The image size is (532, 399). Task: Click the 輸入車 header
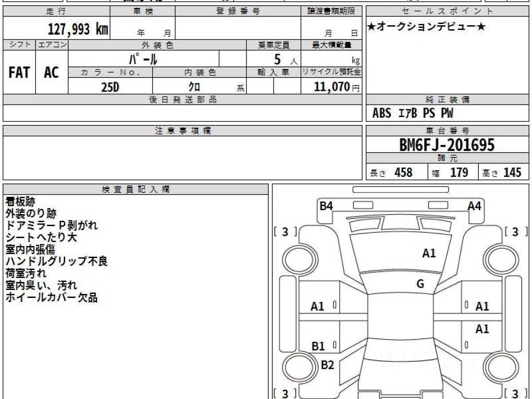[x=274, y=73]
